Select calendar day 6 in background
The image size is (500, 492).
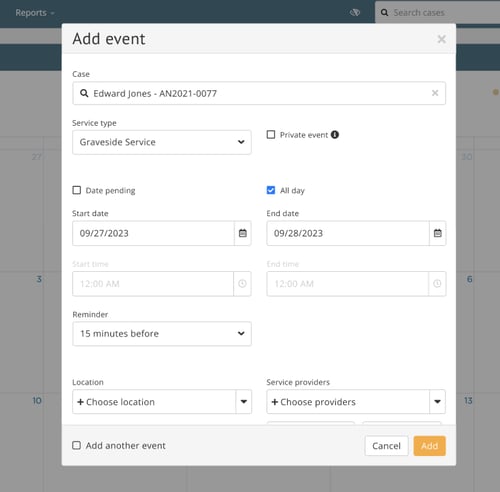tap(469, 279)
